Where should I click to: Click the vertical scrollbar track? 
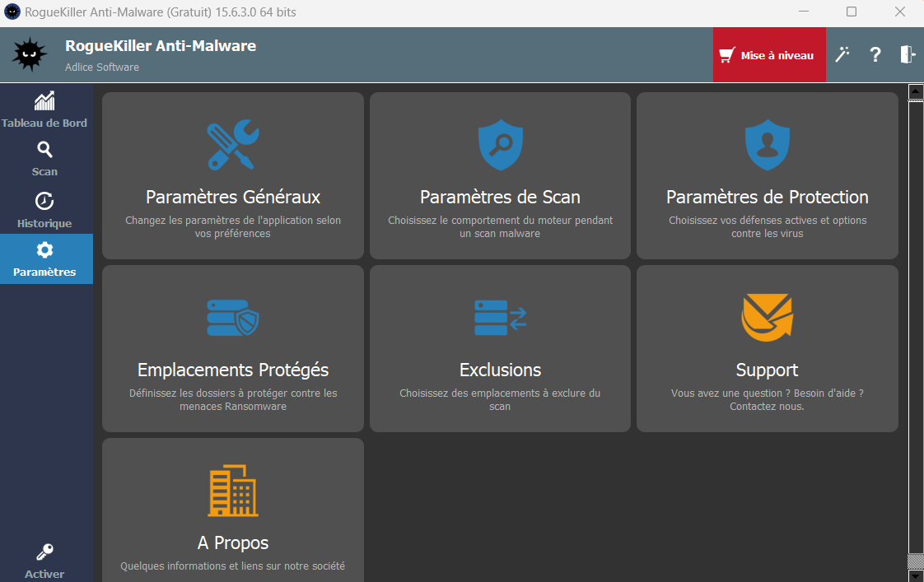pos(915,327)
